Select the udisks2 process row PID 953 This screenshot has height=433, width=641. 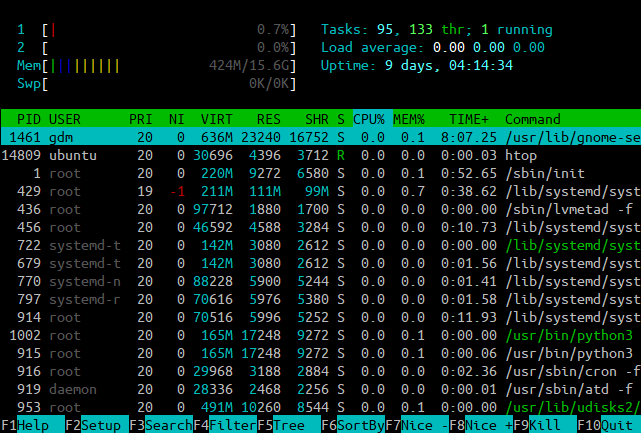[320, 407]
